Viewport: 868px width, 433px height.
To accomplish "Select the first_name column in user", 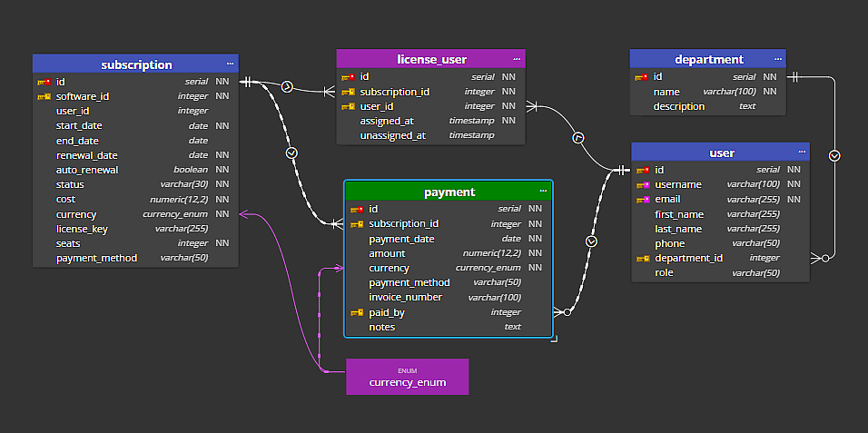I will (720, 214).
